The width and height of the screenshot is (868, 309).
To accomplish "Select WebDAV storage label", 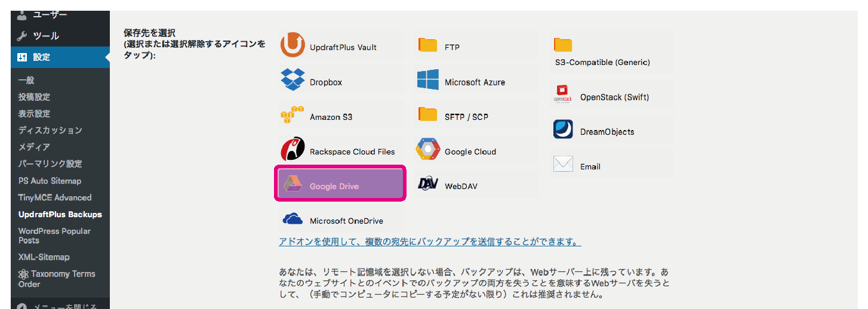I will pyautogui.click(x=461, y=186).
